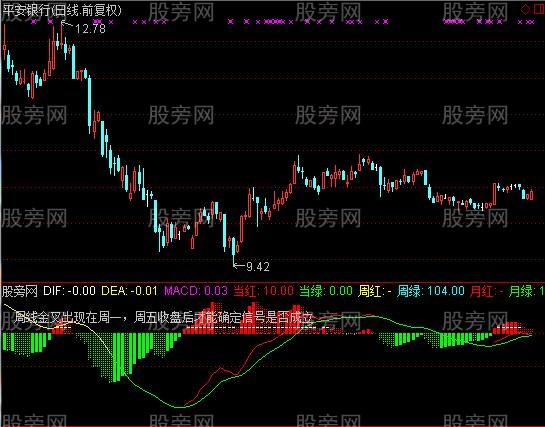Click the red square icon at top right
The height and width of the screenshot is (427, 545).
pyautogui.click(x=539, y=9)
